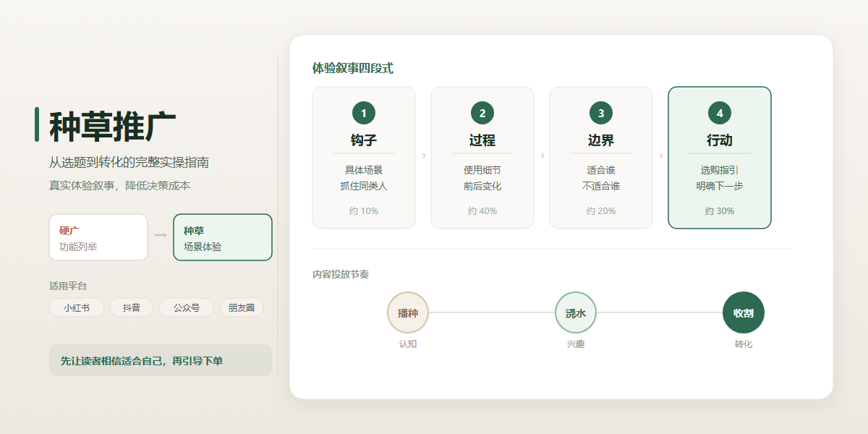This screenshot has width=868, height=434.
Task: Click the step 4 number badge
Action: click(720, 113)
